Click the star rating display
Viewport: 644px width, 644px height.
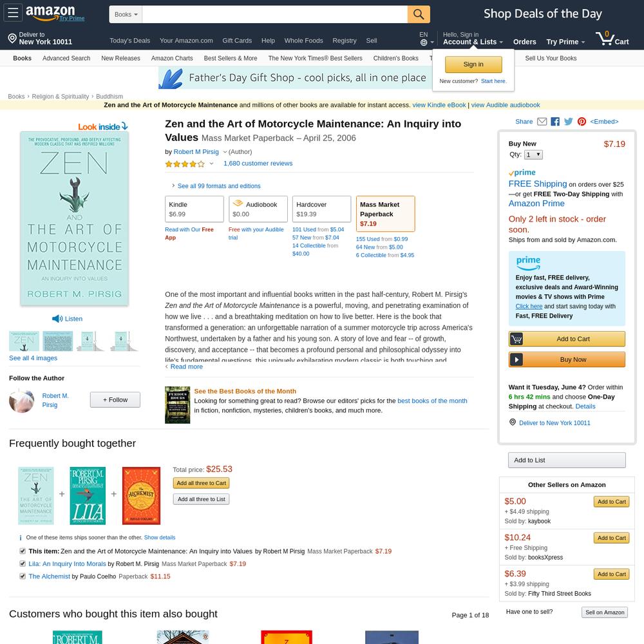(x=185, y=164)
